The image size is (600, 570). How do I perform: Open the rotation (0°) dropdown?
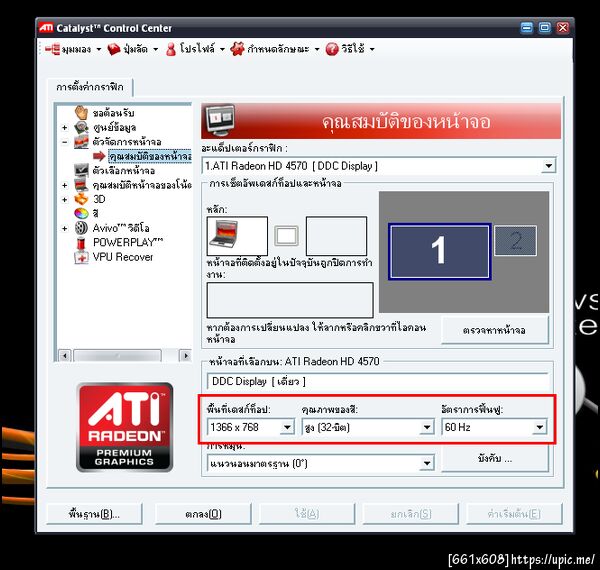point(427,464)
